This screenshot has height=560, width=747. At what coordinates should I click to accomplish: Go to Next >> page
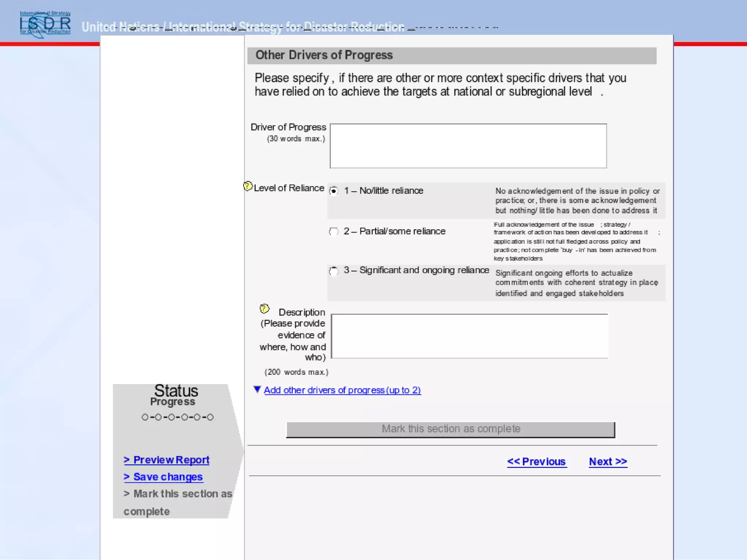coord(608,462)
